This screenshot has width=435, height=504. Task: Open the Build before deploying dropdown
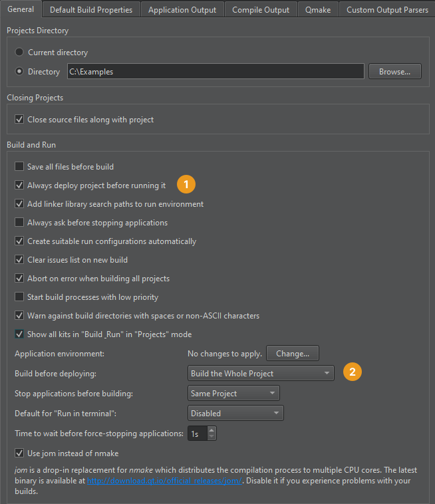tap(261, 374)
